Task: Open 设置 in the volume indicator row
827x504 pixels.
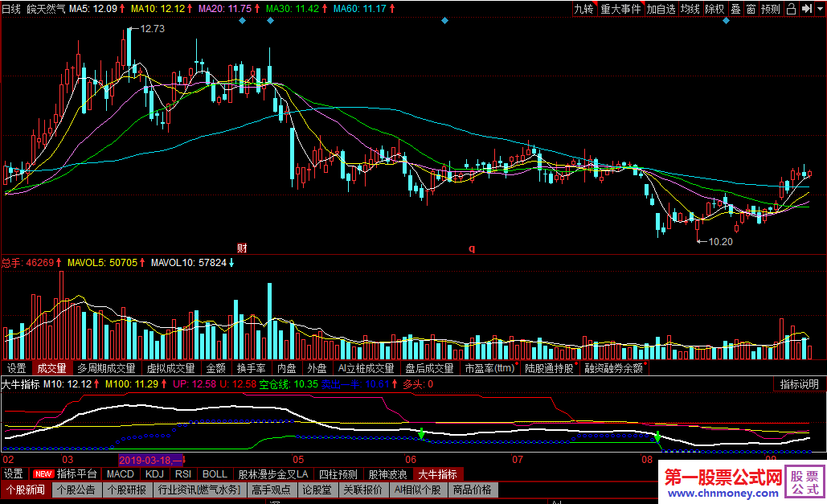Action: tap(16, 368)
